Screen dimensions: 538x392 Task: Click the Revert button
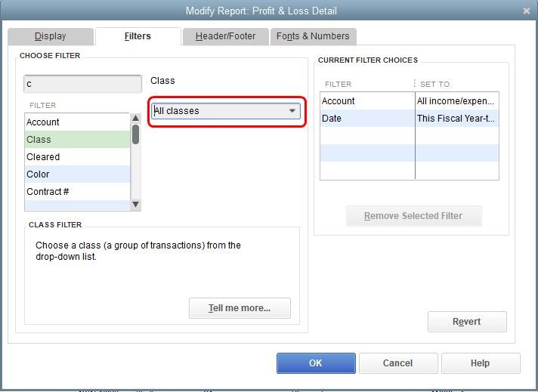[x=467, y=322]
